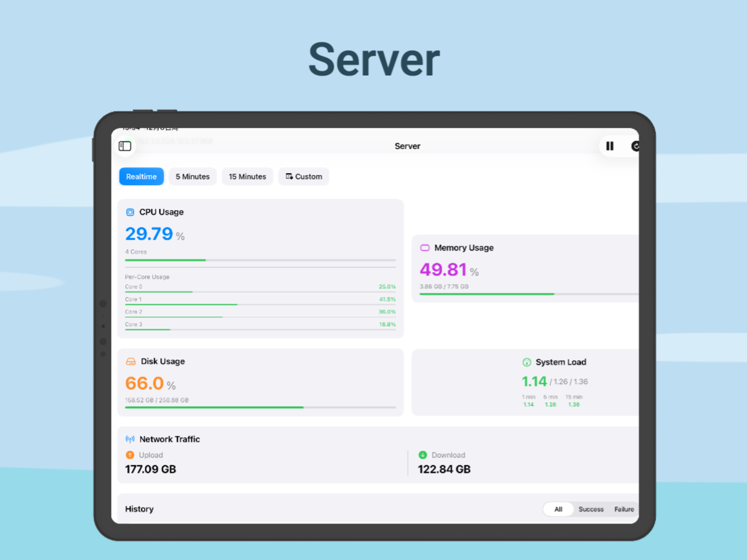Click the Core 2 usage bar
Screen dimensions: 747x560
pos(260,317)
